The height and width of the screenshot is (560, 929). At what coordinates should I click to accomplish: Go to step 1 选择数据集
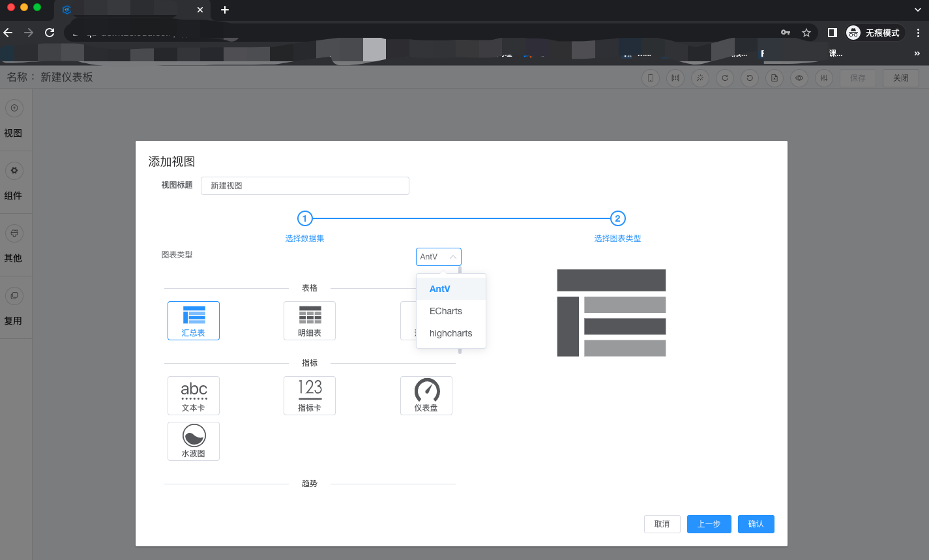tap(304, 226)
